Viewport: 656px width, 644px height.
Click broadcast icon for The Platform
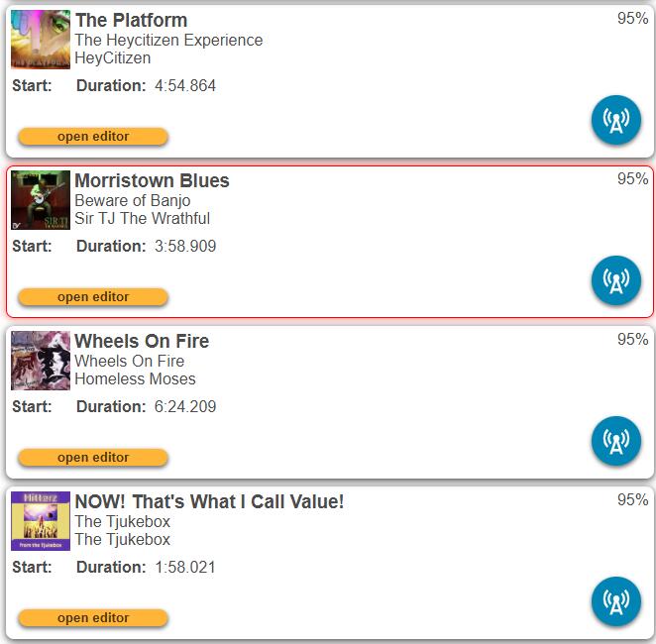615,120
